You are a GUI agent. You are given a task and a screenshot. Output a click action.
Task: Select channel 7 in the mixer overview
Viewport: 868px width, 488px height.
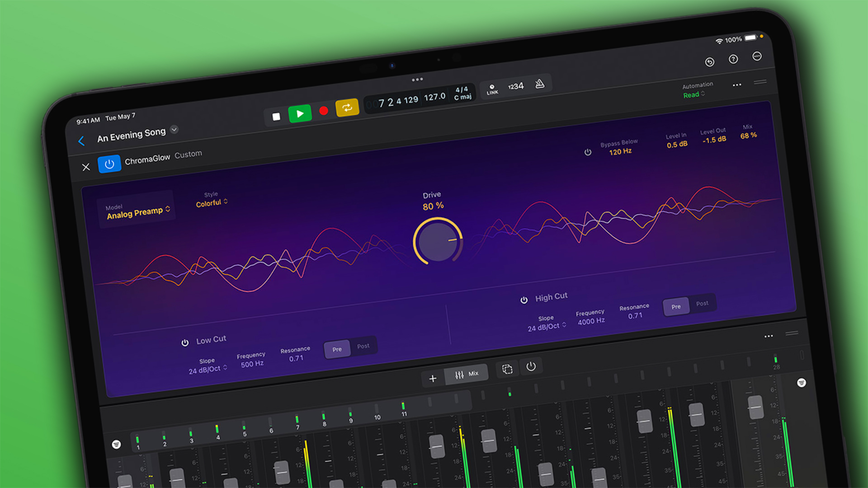pyautogui.click(x=297, y=423)
